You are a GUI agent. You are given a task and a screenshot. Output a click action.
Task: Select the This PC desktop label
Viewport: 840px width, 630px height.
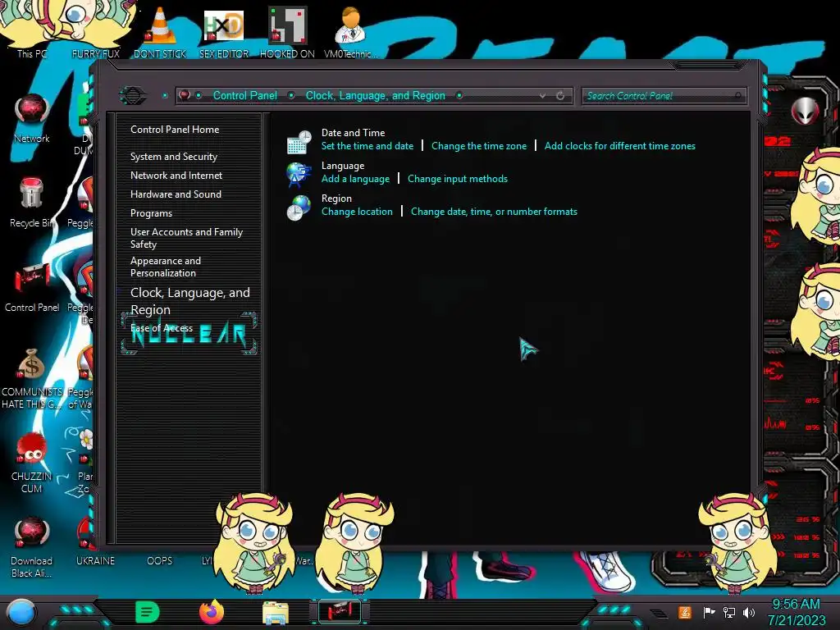click(x=32, y=53)
